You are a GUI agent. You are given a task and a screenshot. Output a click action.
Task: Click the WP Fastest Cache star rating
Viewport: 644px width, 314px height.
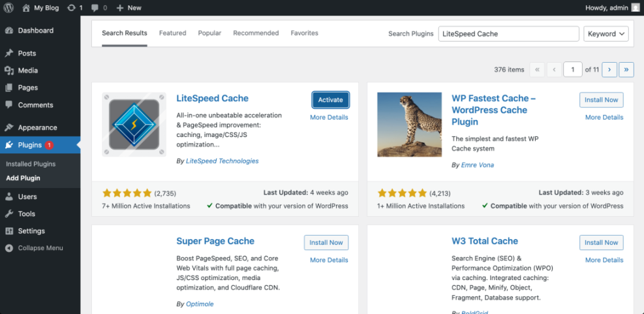click(402, 193)
